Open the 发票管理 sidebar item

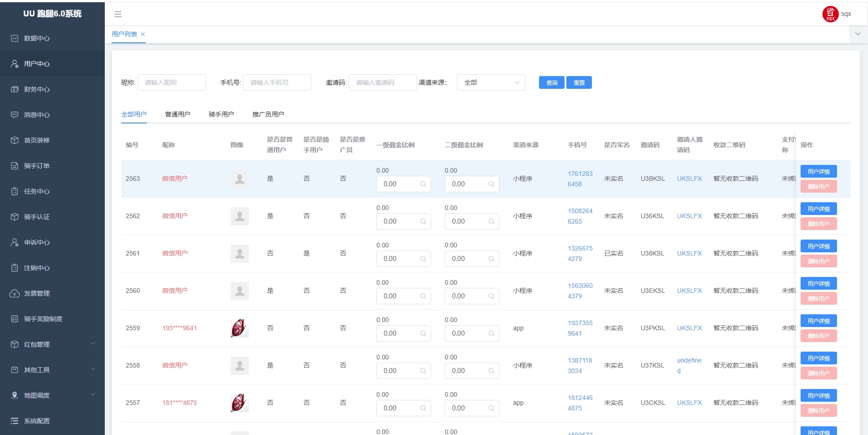click(x=36, y=293)
